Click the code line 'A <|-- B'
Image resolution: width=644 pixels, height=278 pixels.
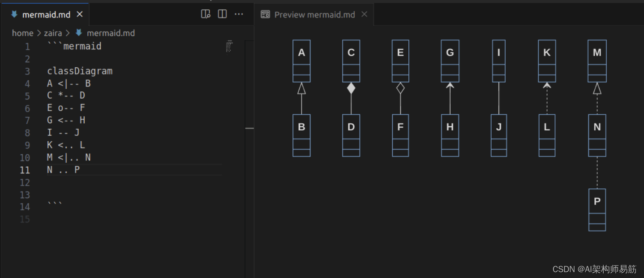point(69,83)
